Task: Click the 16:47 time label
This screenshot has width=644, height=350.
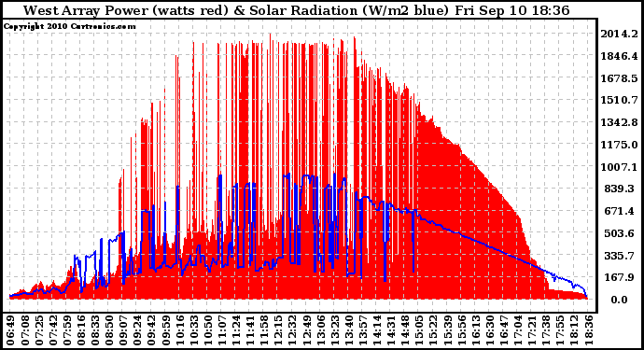Action: (x=504, y=329)
